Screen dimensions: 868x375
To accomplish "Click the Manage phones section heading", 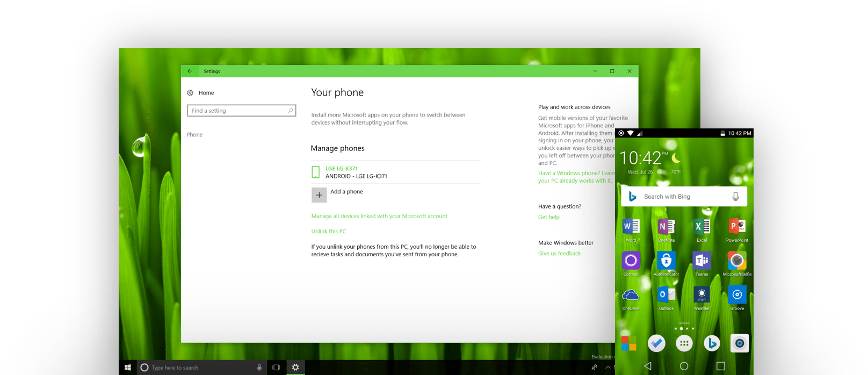I will 337,148.
